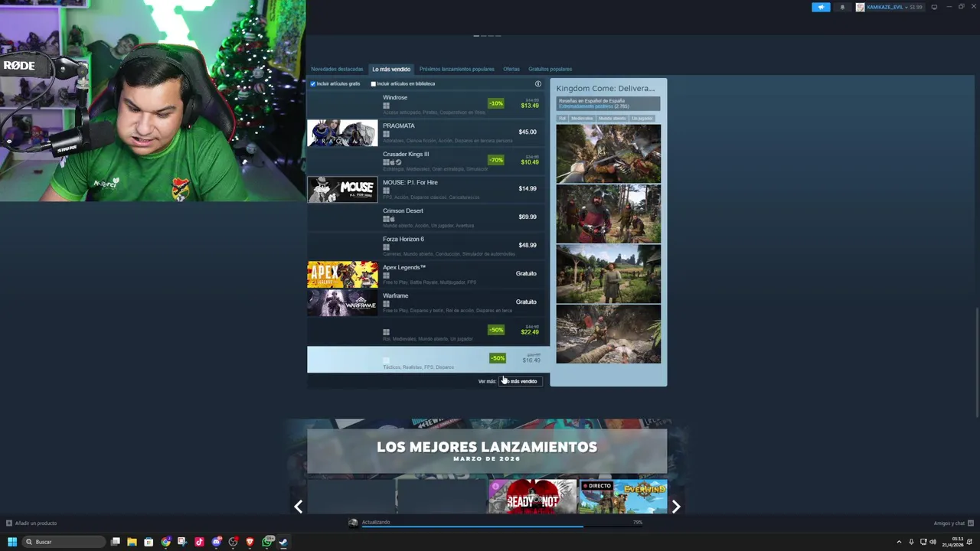Toggle Incluir artículos en biblioteca checkbox
This screenshot has height=551, width=980.
(373, 84)
